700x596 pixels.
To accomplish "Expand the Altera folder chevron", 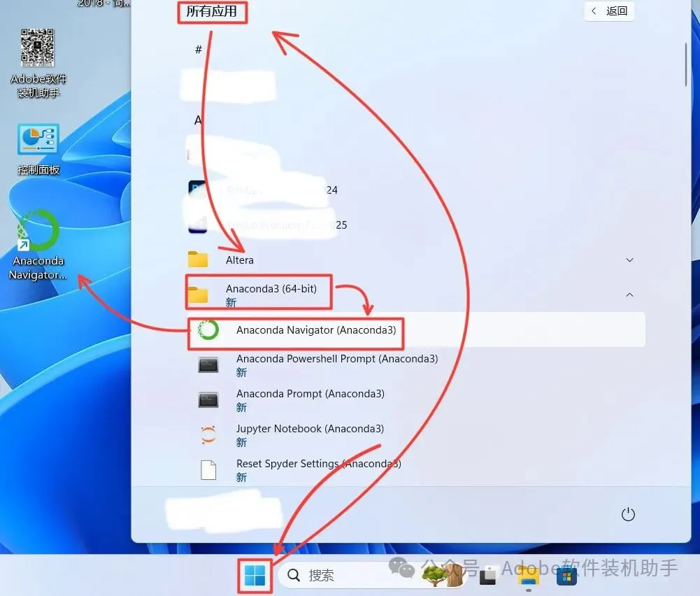I will pyautogui.click(x=629, y=260).
